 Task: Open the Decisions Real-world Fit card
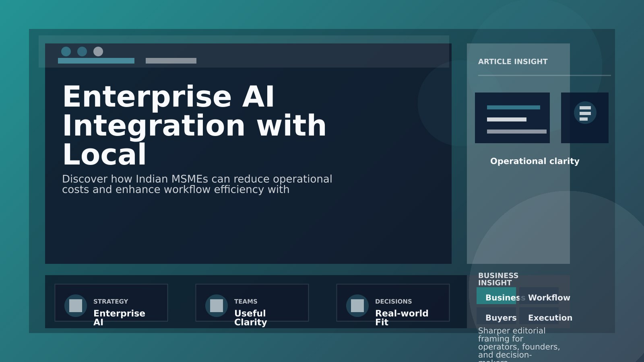[393, 303]
